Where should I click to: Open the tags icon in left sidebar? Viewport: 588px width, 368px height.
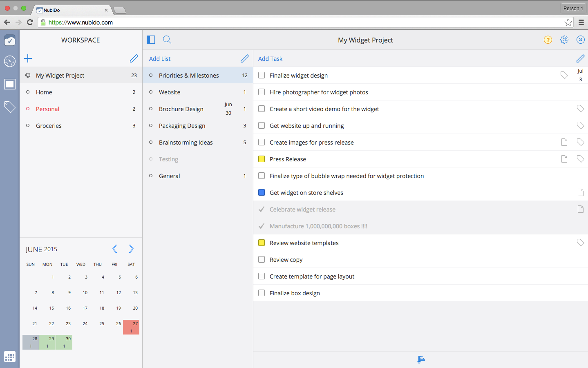coord(10,107)
